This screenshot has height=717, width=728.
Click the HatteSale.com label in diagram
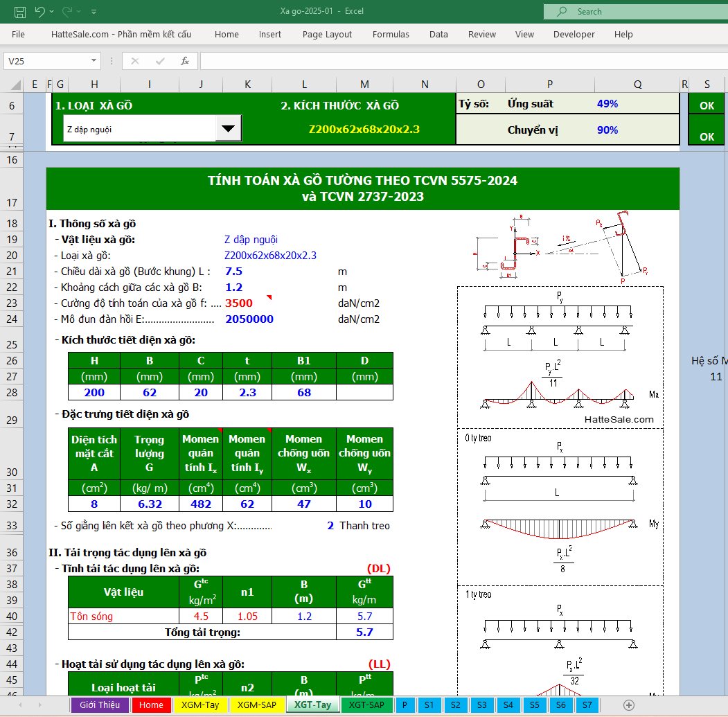point(619,420)
